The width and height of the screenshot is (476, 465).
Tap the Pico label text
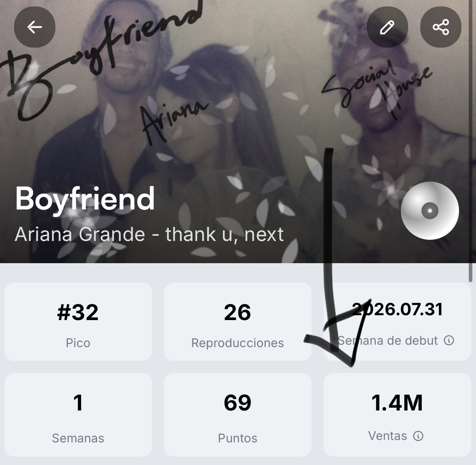[78, 343]
